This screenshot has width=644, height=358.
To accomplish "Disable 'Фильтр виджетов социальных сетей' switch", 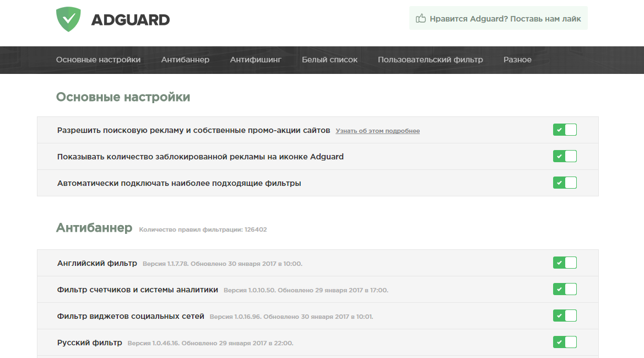I will pyautogui.click(x=565, y=316).
